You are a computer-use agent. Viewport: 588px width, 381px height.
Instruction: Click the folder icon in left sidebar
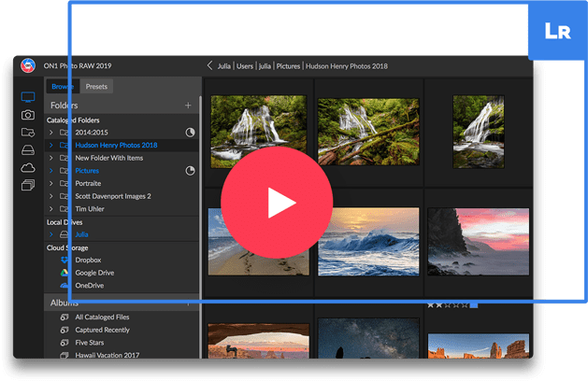point(28,133)
